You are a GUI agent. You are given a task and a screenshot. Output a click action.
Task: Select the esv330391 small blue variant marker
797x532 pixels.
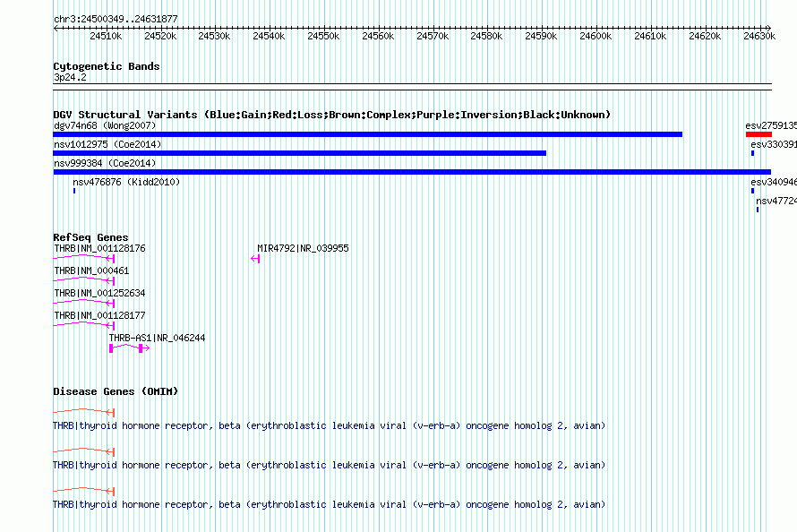(752, 153)
